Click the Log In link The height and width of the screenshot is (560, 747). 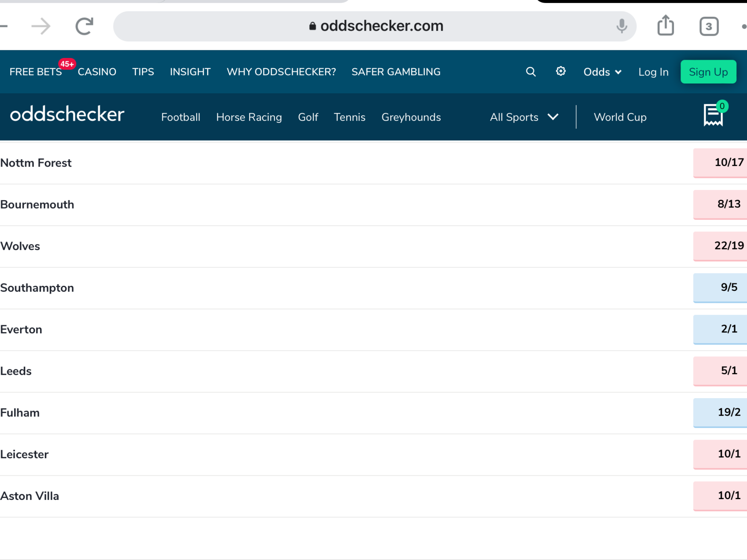(653, 72)
